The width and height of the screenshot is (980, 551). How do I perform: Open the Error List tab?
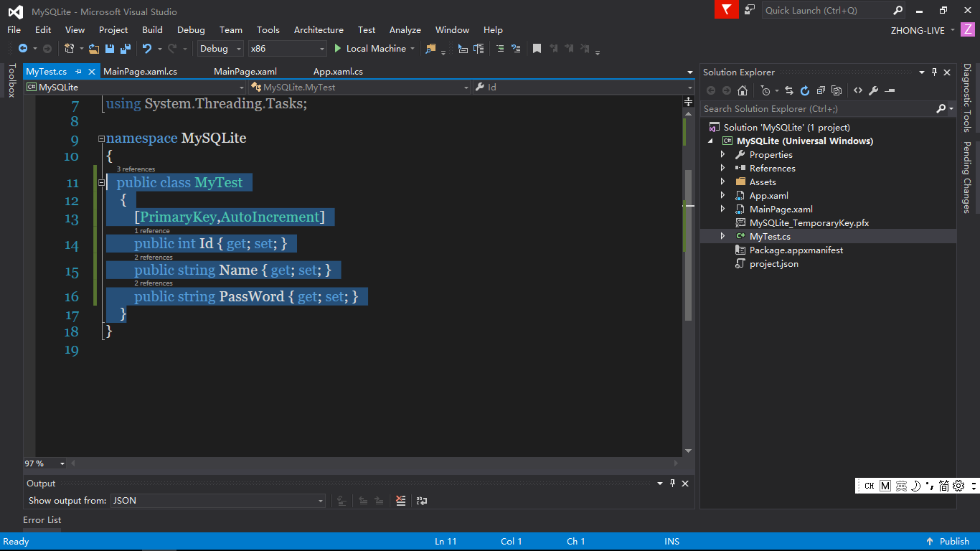click(x=42, y=520)
